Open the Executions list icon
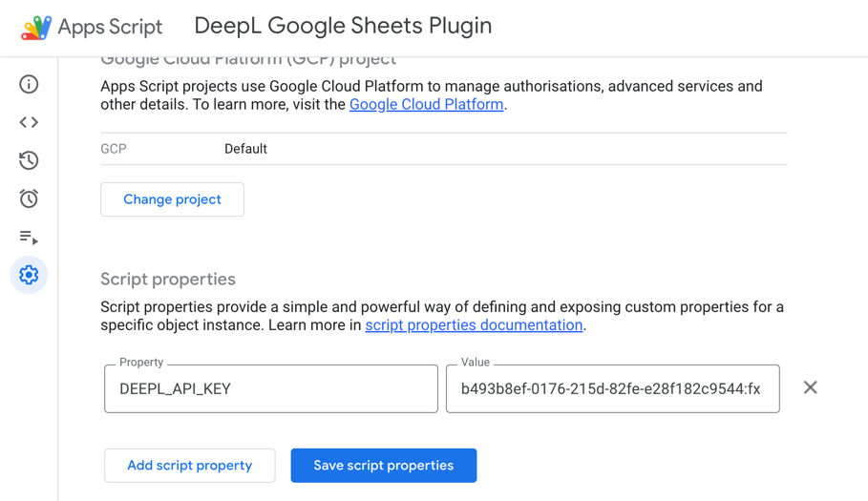868x501 pixels. [29, 238]
